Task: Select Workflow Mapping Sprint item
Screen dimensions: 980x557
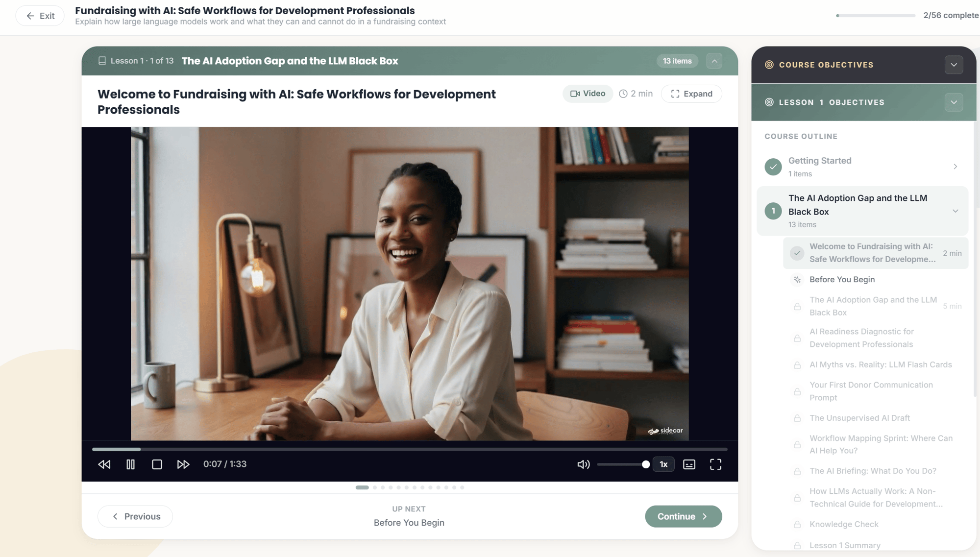Action: click(x=876, y=444)
